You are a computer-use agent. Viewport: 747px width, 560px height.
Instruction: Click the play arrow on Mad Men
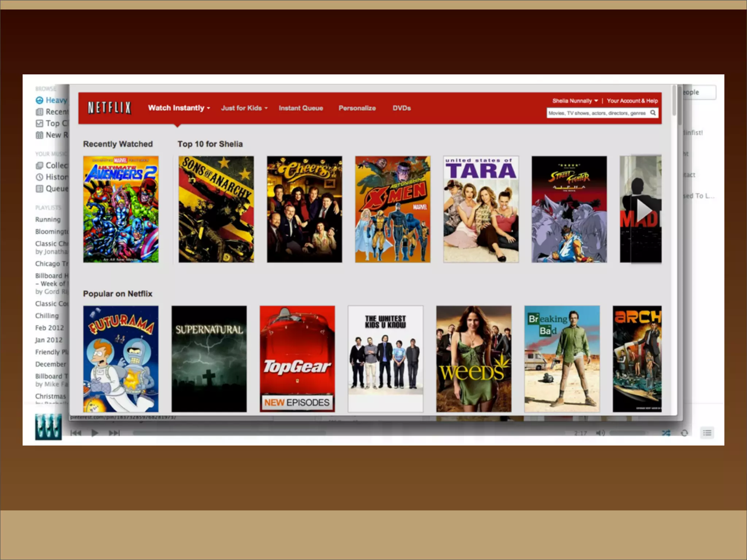click(x=644, y=210)
